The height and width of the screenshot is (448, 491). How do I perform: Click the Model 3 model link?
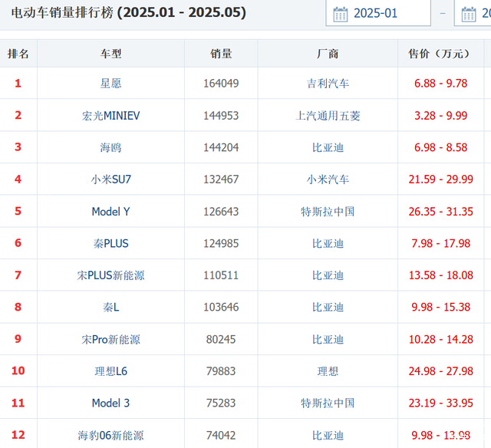(110, 403)
